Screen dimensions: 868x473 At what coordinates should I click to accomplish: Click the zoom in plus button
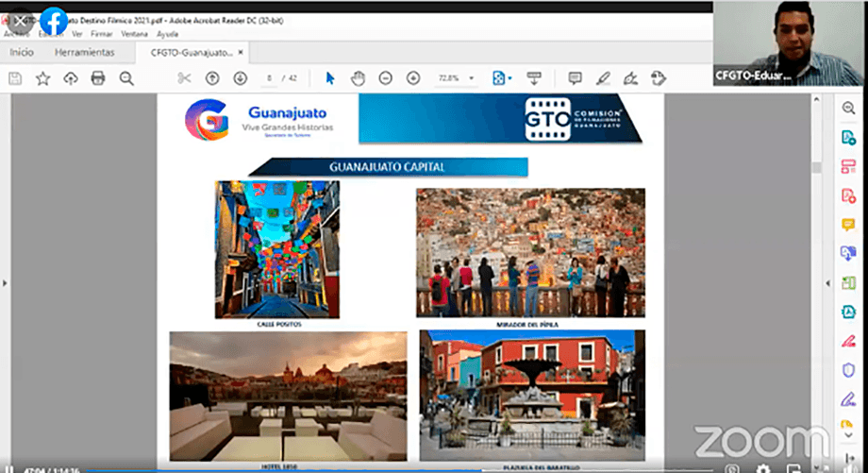point(412,78)
